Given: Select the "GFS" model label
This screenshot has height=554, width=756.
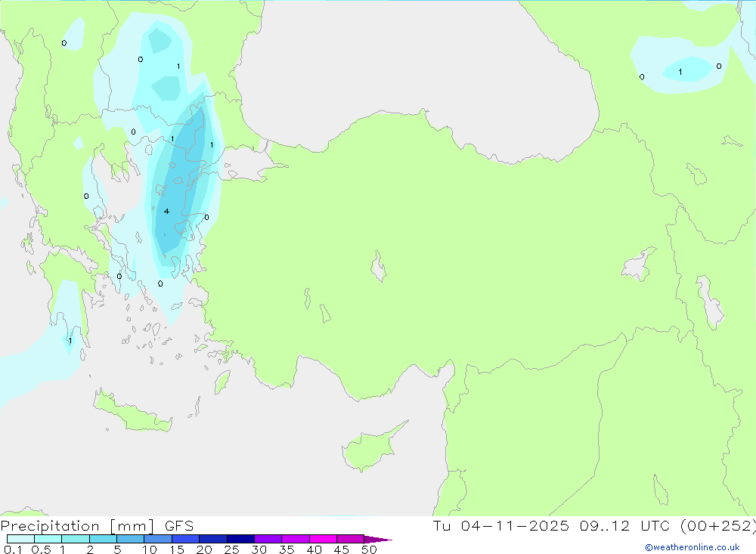Looking at the screenshot, I should pos(179,526).
